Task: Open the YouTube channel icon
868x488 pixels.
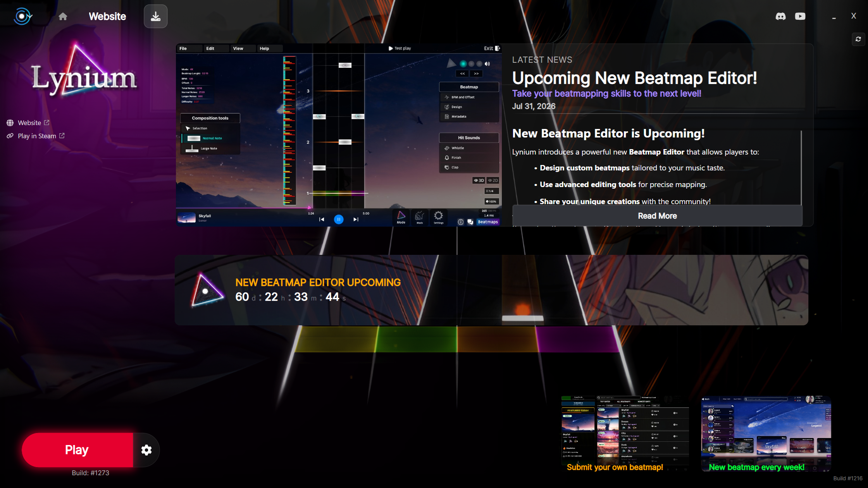Action: click(x=800, y=16)
